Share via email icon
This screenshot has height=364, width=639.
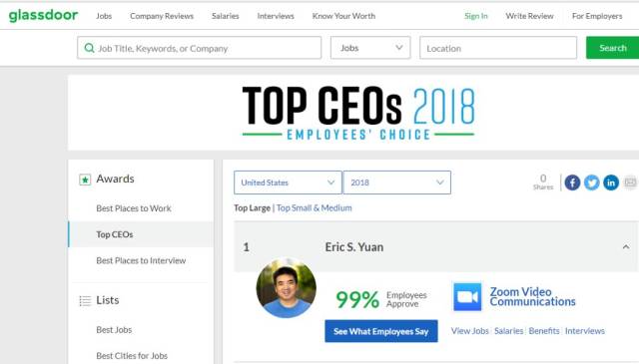tap(630, 182)
